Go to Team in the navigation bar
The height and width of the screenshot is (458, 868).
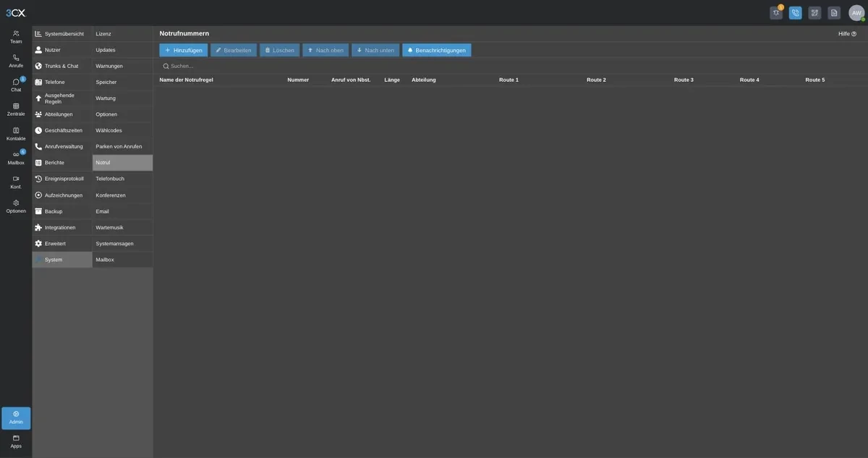pyautogui.click(x=16, y=37)
